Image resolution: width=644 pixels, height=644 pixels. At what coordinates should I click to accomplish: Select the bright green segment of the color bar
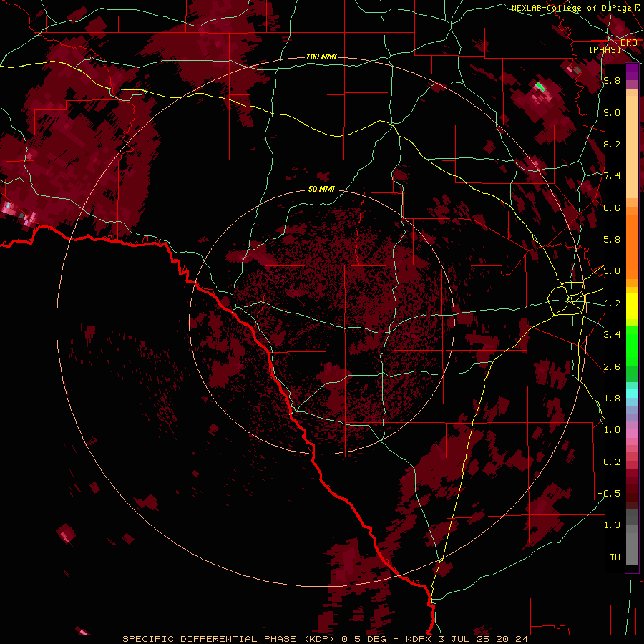click(x=632, y=346)
